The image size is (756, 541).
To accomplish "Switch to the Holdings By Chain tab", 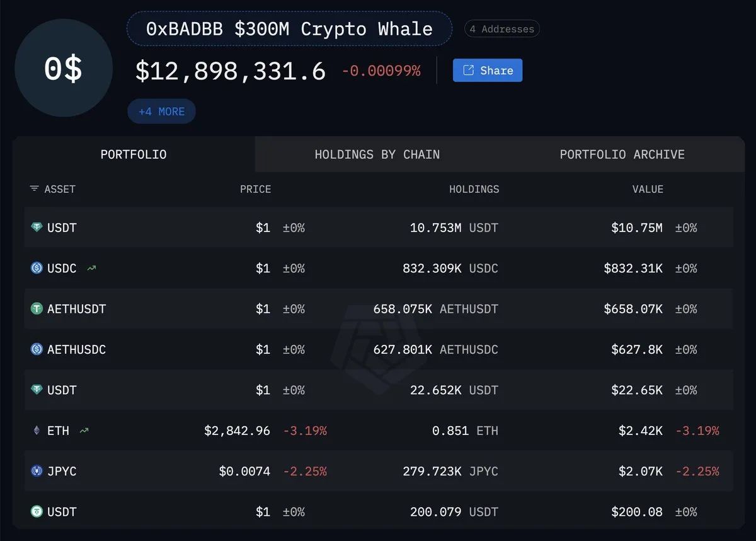I will [377, 154].
